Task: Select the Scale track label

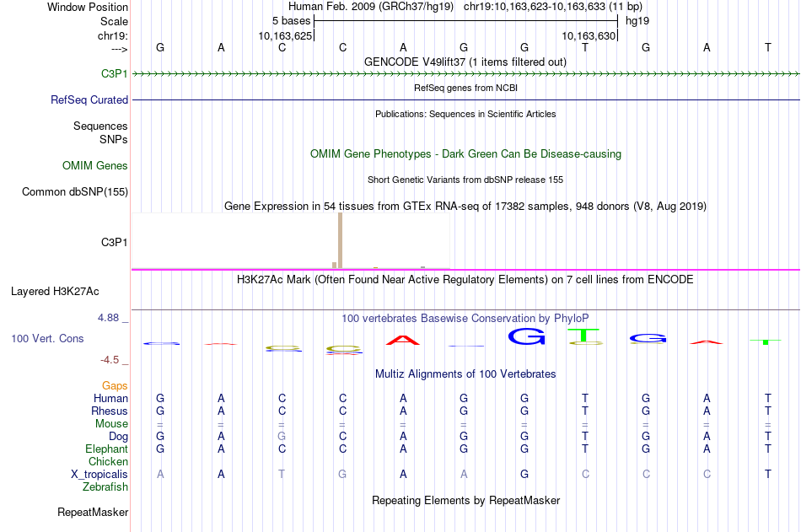Action: 114,21
